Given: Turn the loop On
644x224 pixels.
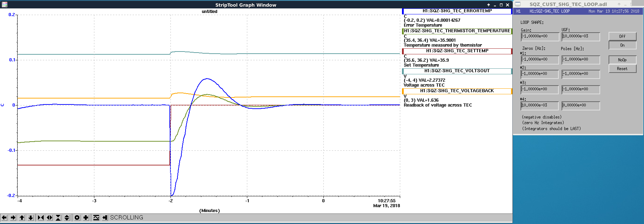Looking at the screenshot, I should click(x=622, y=45).
